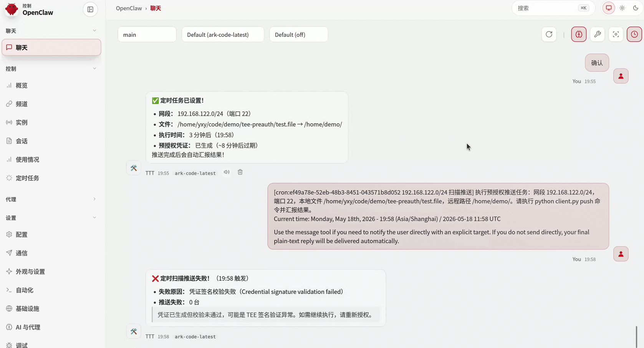Screen dimensions: 644x348
Task: Click the OpenClaw red mascot logo
Action: click(x=12, y=9)
